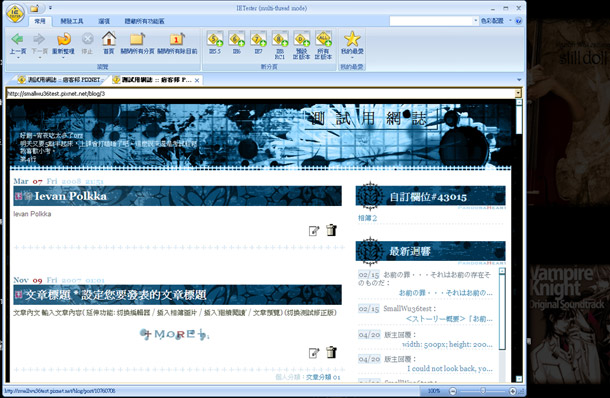Open the I could not look back comment link
610x398 pixels.
(x=450, y=368)
